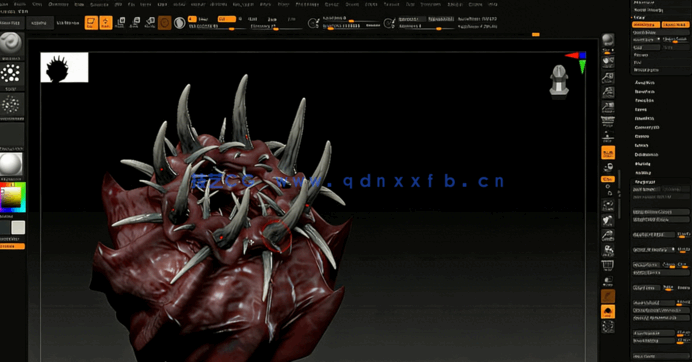Click the Z Intensity slider
Screen dimensions: 692x362
tap(277, 27)
